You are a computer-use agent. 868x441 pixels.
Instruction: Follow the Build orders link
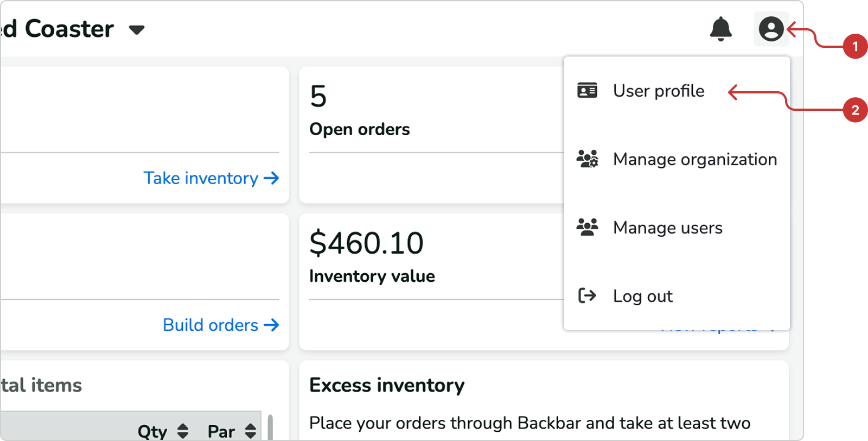(221, 325)
